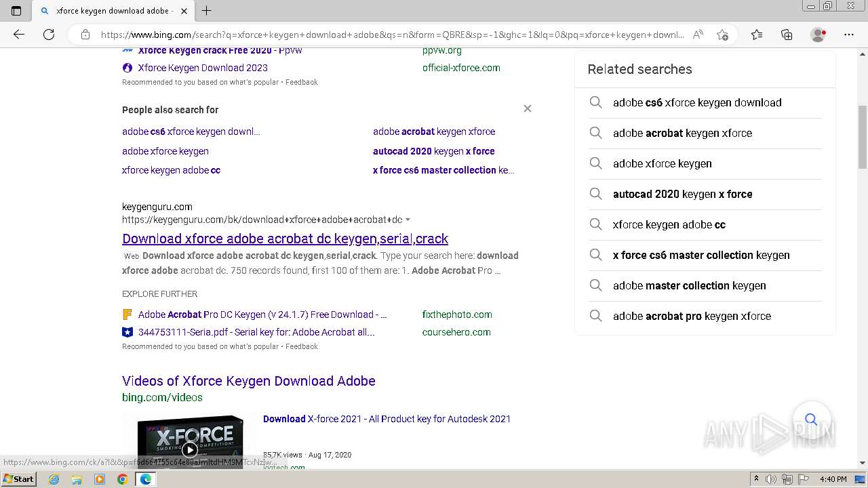The height and width of the screenshot is (488, 868).
Task: Play the X-Force video thumbnail
Action: [x=190, y=449]
